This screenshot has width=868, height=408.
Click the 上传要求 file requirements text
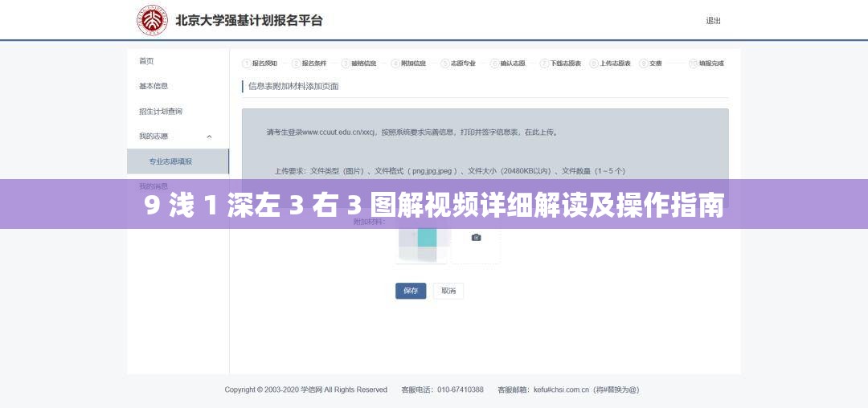pos(449,171)
